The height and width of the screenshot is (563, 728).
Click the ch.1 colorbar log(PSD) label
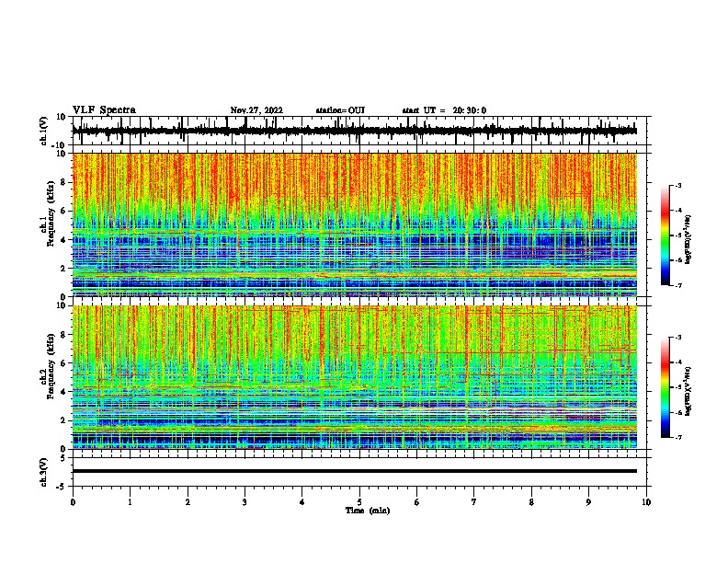coord(688,240)
